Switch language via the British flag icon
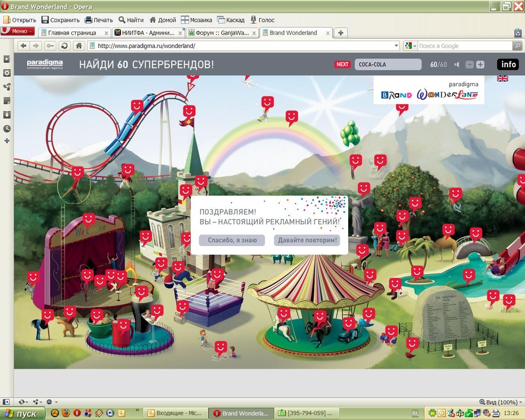Viewport: 525px width, 420px height. [502, 78]
